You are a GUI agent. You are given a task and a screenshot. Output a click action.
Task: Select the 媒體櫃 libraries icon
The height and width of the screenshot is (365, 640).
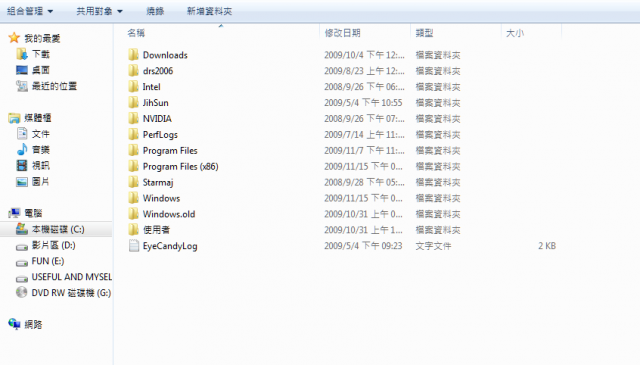click(14, 118)
